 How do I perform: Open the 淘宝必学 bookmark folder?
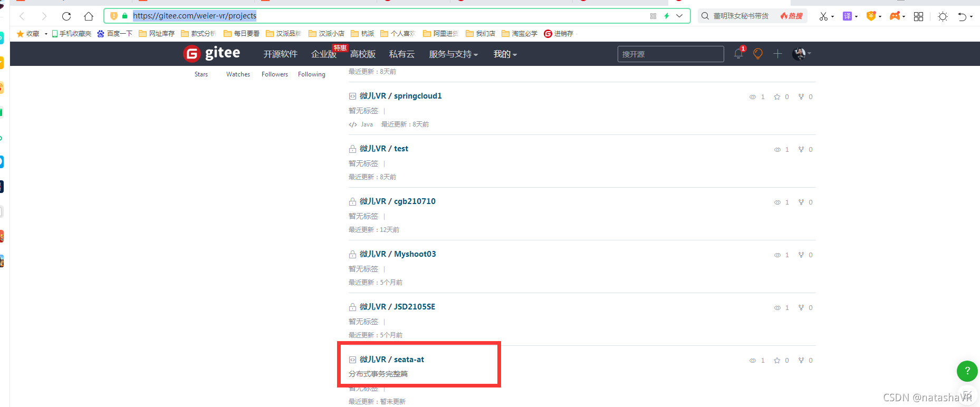click(520, 34)
